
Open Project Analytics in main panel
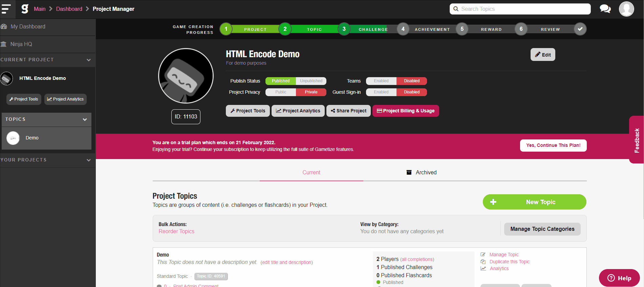coord(298,111)
